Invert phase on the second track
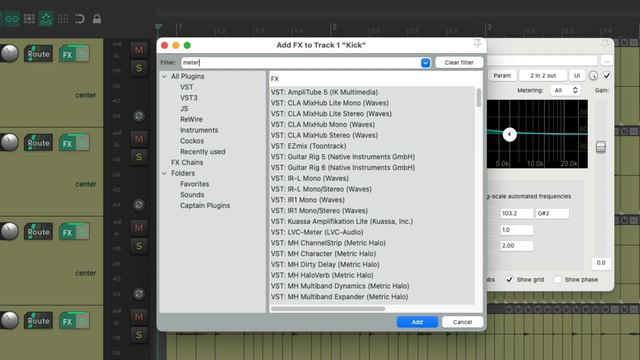640x360 pixels. tap(139, 204)
